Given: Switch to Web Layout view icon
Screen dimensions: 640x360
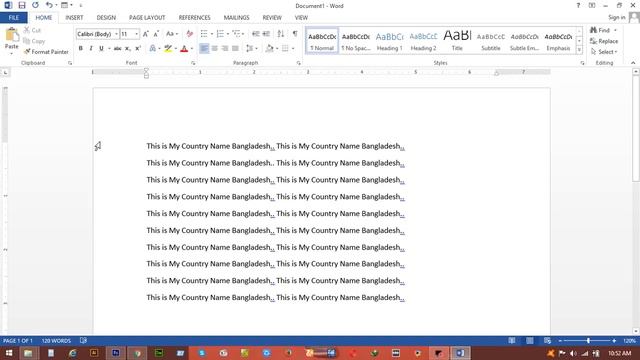Looking at the screenshot, I should (x=547, y=340).
